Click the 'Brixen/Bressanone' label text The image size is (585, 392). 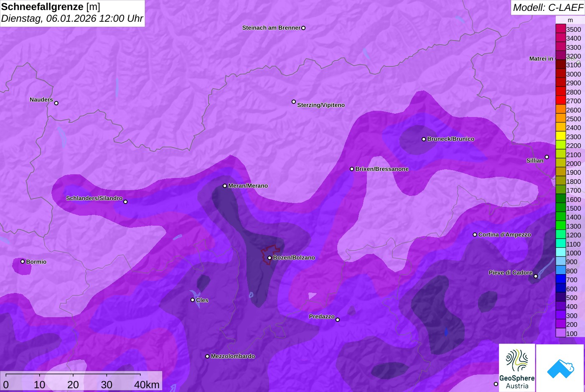(382, 169)
